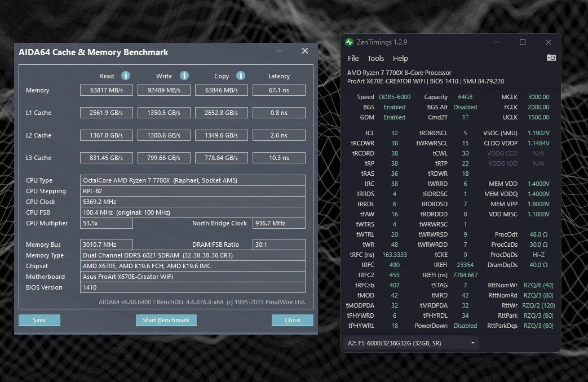Click the CPU Multiplier field 53.5x
Viewport: 588px width, 382px height.
107,223
